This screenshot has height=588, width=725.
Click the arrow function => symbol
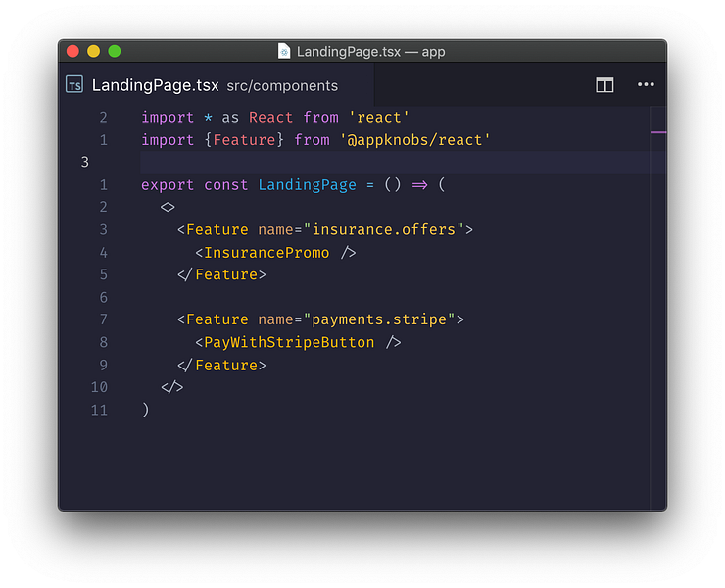click(x=420, y=185)
